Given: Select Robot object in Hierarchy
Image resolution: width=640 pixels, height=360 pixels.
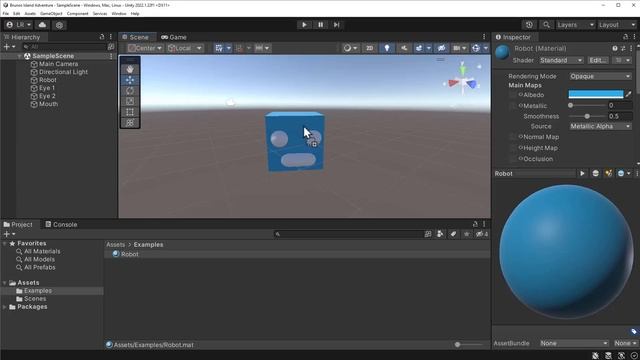Looking at the screenshot, I should 48,80.
